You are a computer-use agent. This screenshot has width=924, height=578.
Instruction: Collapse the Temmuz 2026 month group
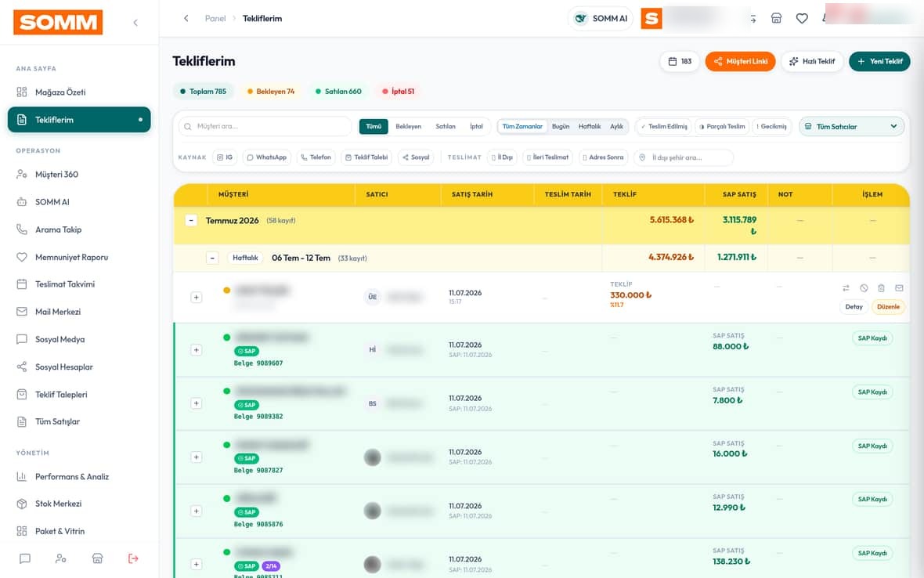click(x=191, y=220)
